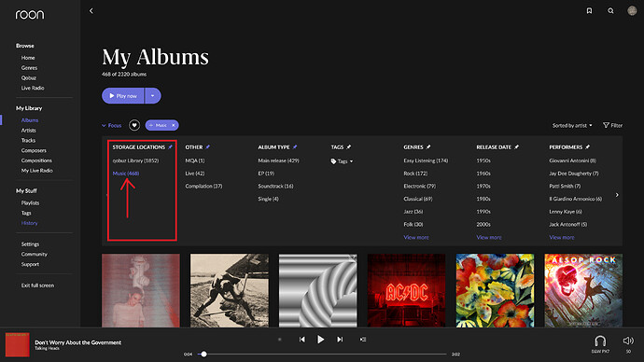644x362 pixels.
Task: View more genres
Action: coord(416,237)
